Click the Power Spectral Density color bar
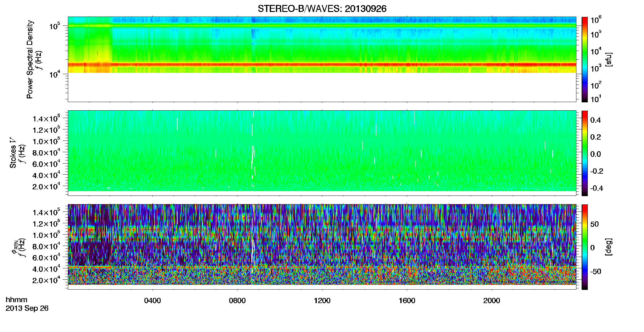The image size is (644, 332). pyautogui.click(x=585, y=59)
